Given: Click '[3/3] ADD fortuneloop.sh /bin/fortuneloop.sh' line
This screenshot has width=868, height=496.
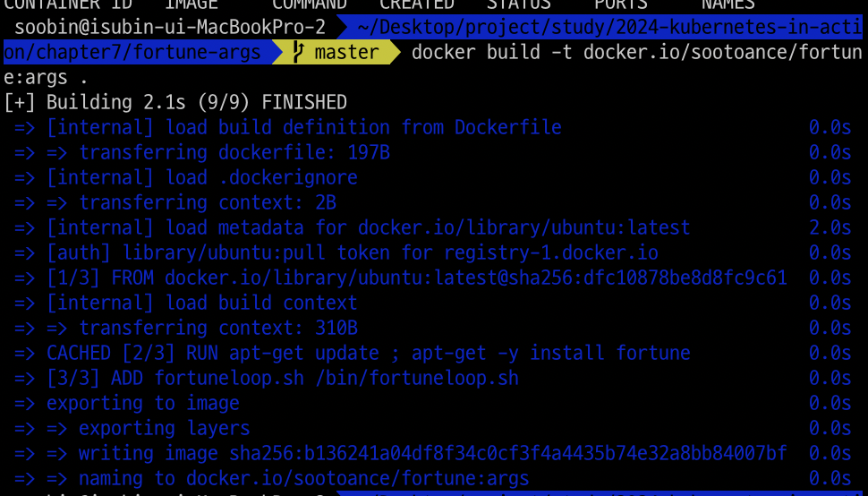Looking at the screenshot, I should [267, 378].
